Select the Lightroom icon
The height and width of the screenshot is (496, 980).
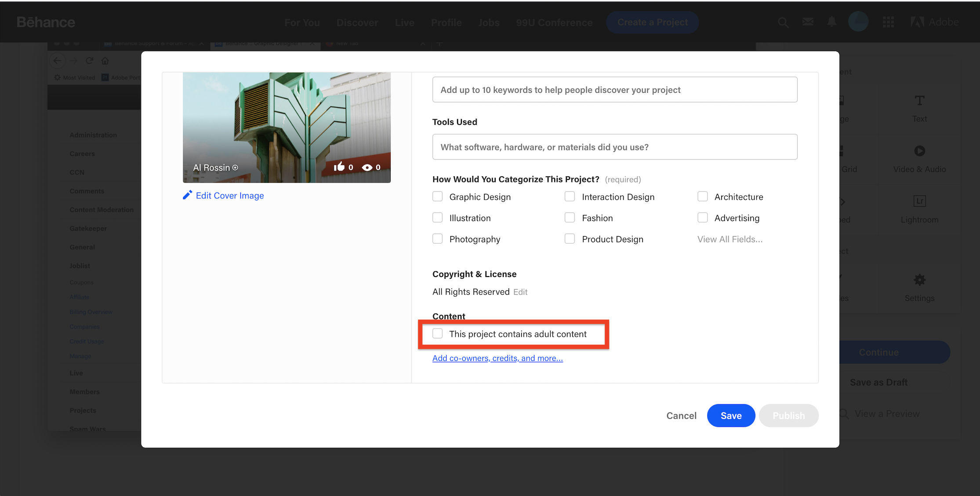coord(919,201)
